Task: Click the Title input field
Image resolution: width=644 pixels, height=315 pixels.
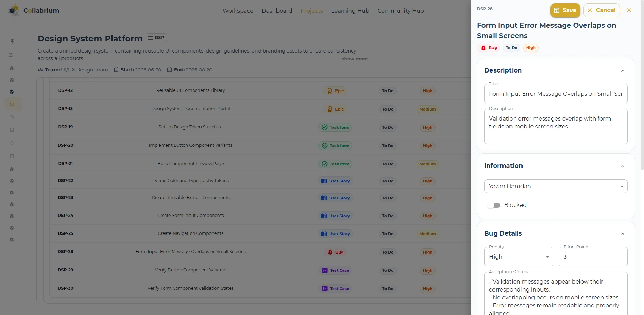Action: pos(556,94)
